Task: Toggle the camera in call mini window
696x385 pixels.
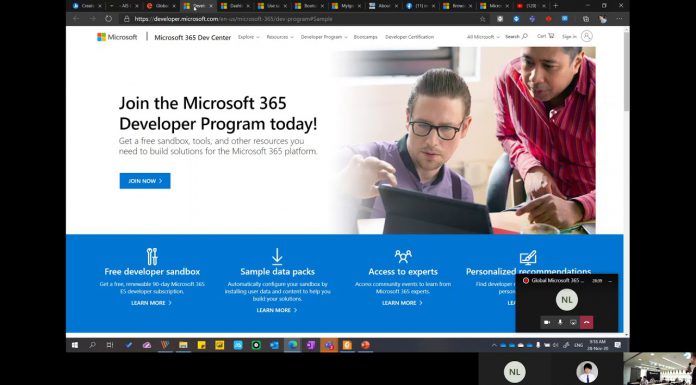Action: pyautogui.click(x=547, y=322)
